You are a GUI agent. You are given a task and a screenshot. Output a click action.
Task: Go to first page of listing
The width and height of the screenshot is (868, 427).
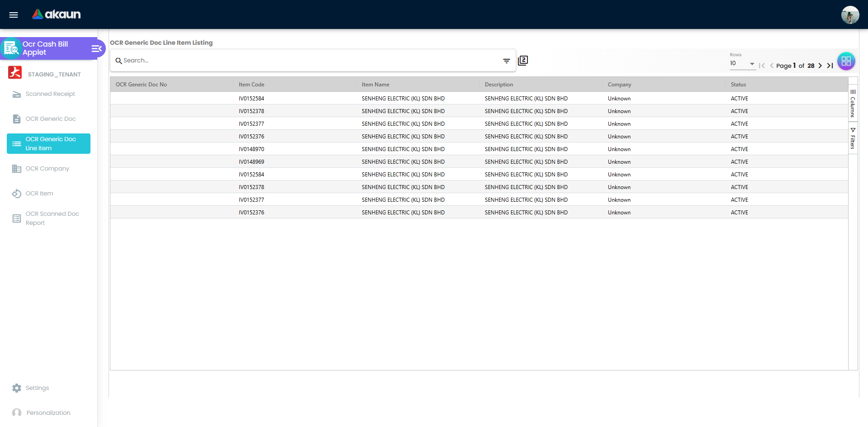[762, 66]
